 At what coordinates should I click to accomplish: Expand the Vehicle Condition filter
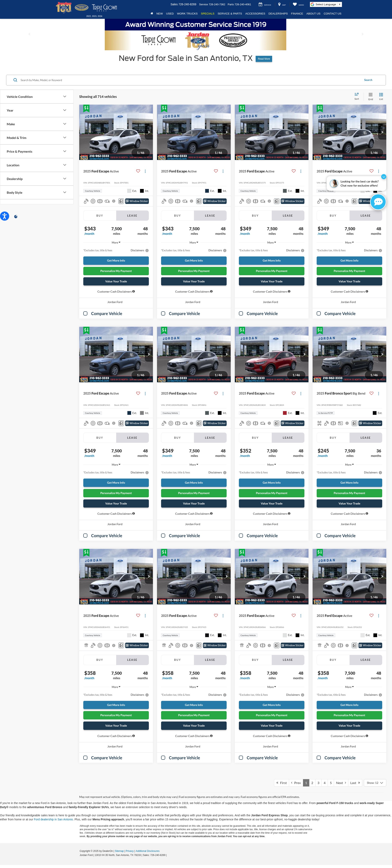37,97
